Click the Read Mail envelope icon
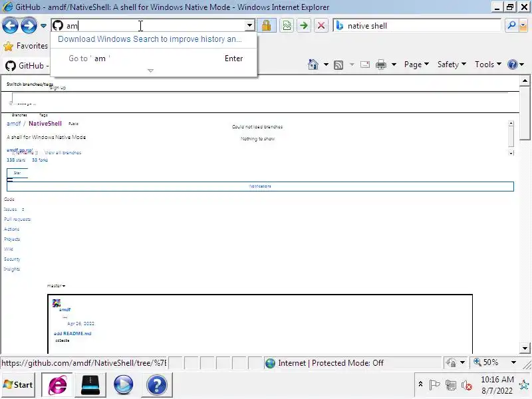The width and height of the screenshot is (532, 399). click(x=365, y=65)
